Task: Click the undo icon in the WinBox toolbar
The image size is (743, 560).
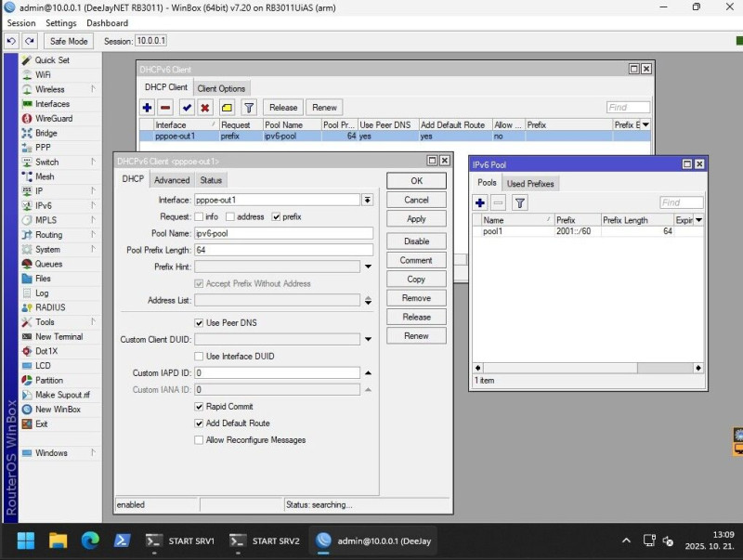Action: pos(11,41)
